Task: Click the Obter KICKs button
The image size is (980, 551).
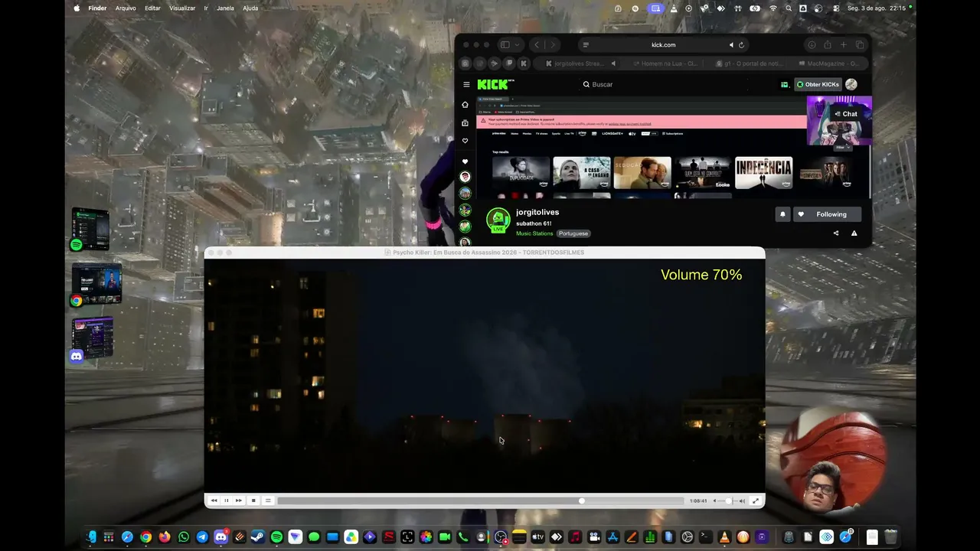Action: 818,84
